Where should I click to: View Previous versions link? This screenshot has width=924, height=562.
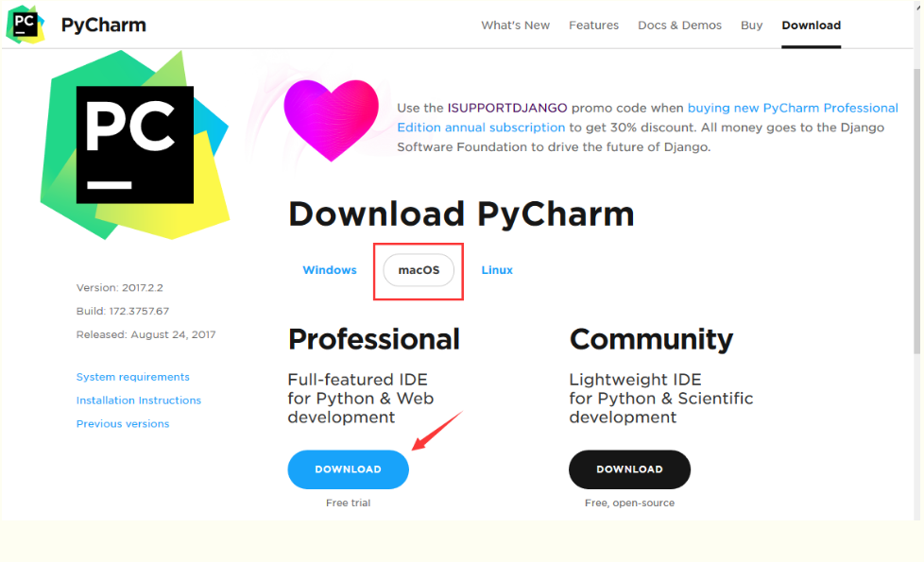click(123, 424)
